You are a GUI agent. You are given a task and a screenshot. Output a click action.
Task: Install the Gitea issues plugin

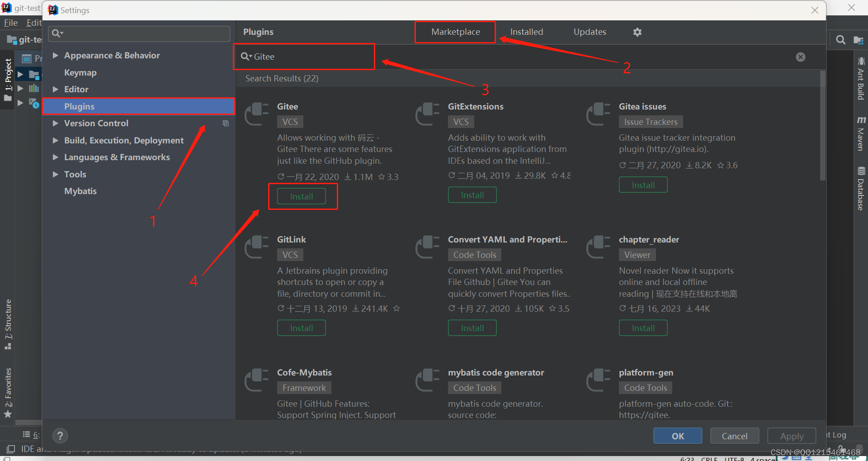(643, 185)
